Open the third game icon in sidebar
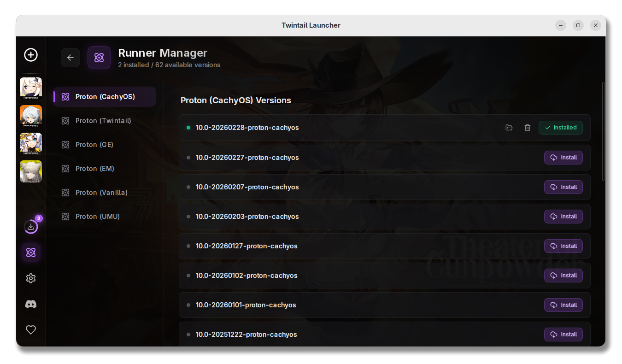 coord(31,144)
